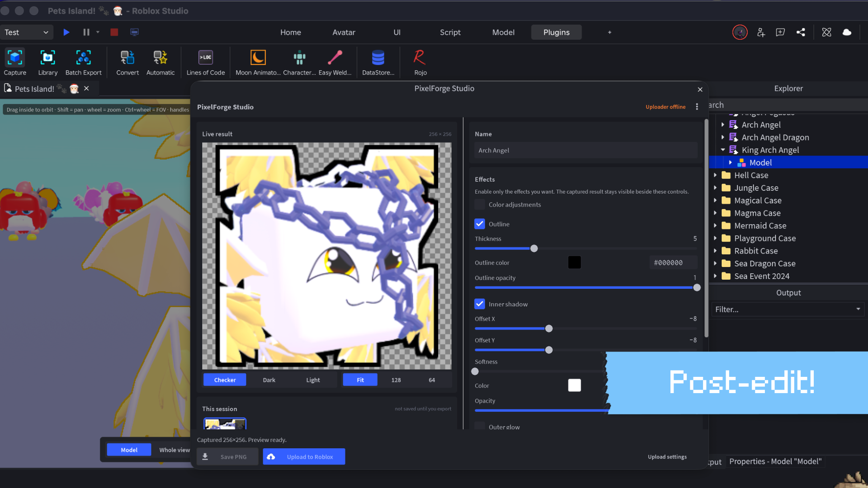
Task: Click the Convert plugin icon
Action: click(x=127, y=62)
